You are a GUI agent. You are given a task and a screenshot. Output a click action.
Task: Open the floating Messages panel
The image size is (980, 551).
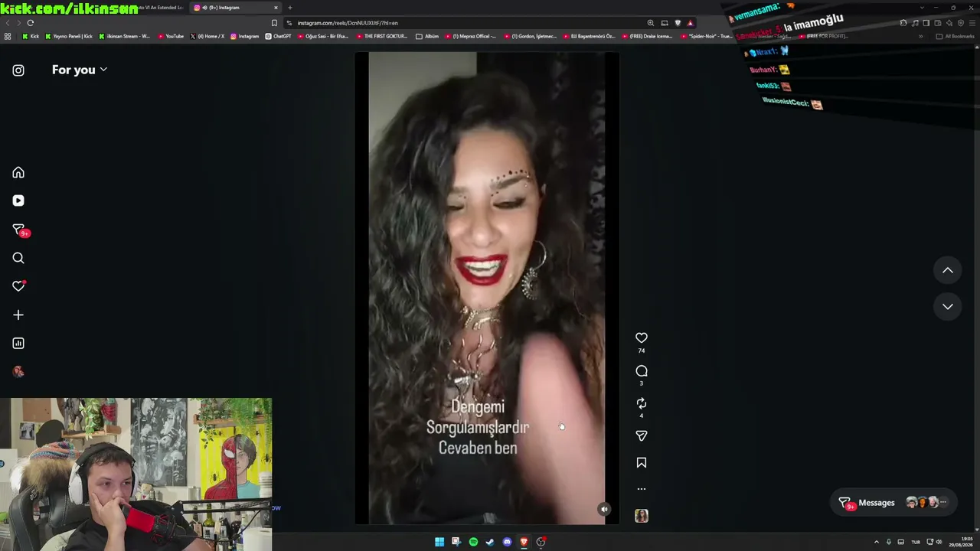point(893,503)
